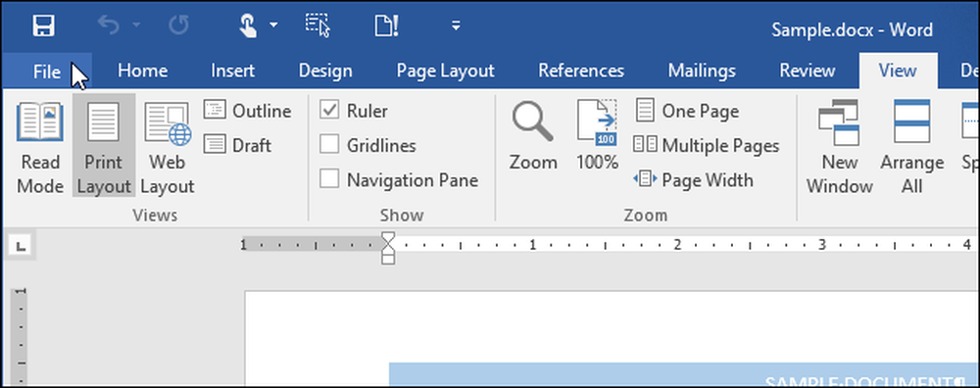Select the View tab
Image resolution: width=980 pixels, height=388 pixels.
[898, 72]
